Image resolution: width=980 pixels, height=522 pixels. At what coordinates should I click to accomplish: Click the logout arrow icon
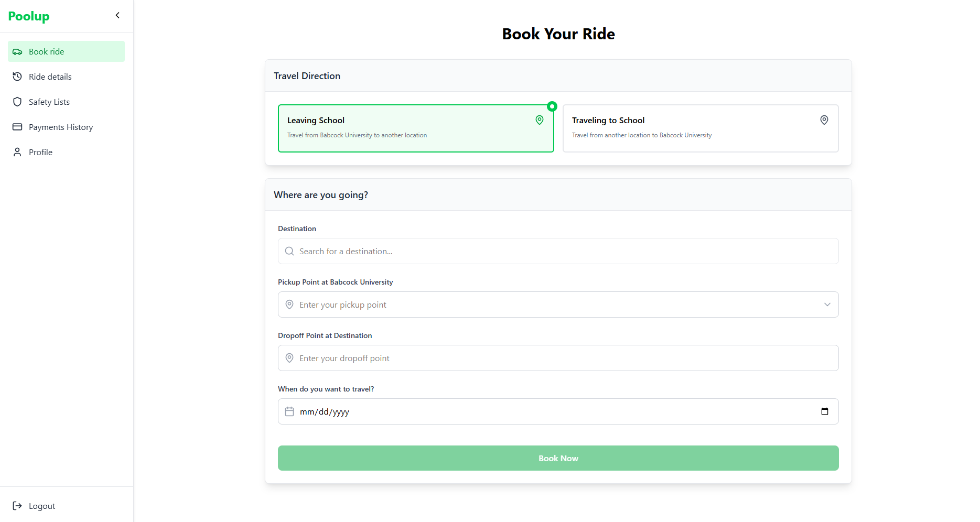[x=17, y=506]
